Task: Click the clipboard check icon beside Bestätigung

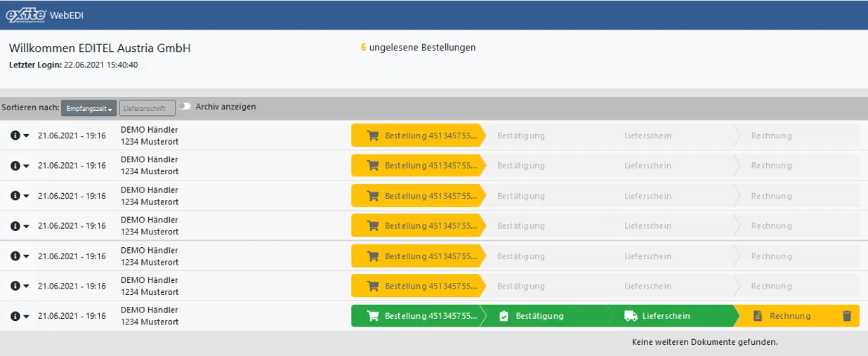Action: [504, 316]
